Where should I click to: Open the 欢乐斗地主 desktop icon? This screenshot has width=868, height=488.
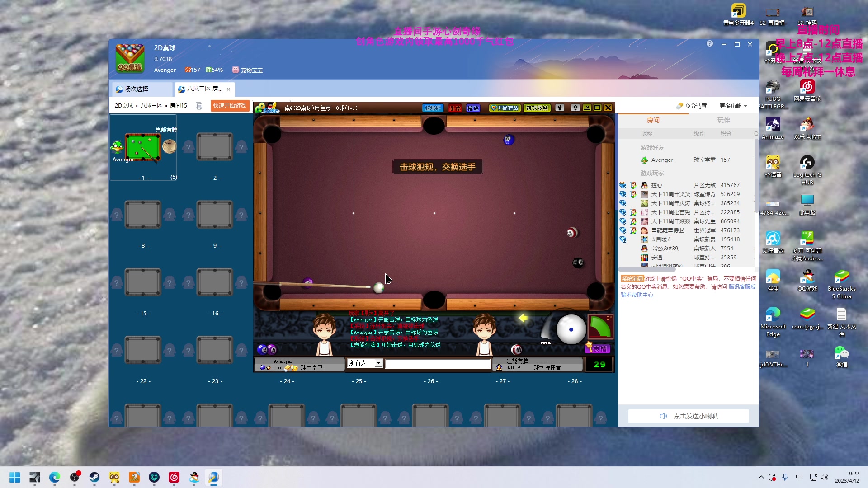click(x=807, y=128)
